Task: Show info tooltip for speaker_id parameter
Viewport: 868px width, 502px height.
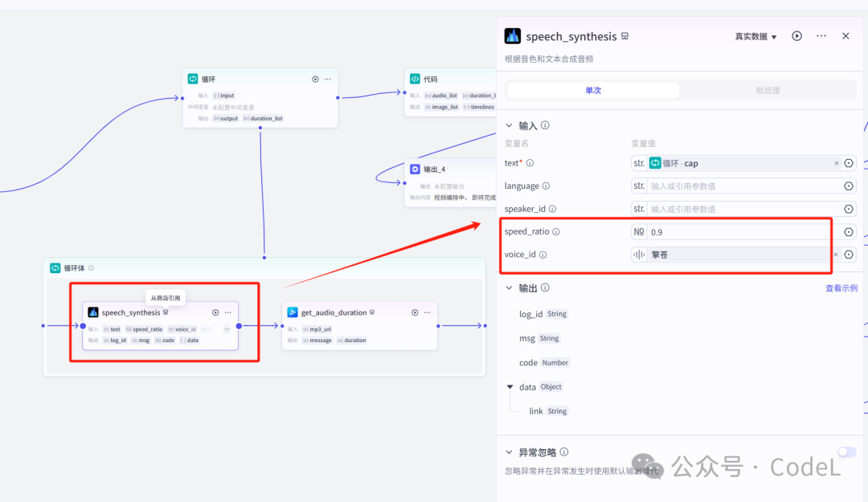Action: [x=552, y=209]
